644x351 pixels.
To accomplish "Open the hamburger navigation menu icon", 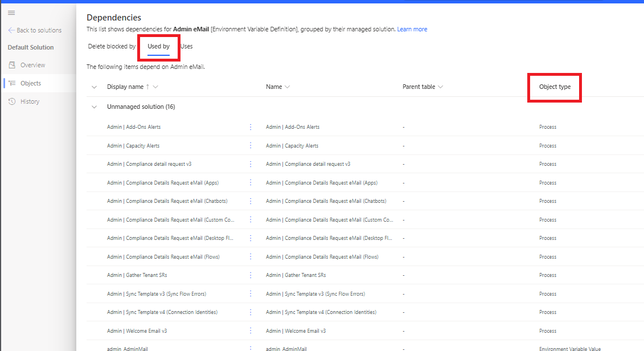I will pos(11,13).
